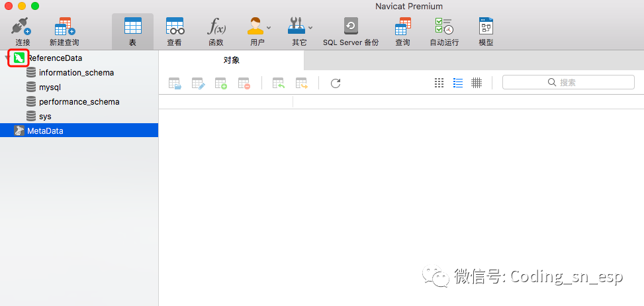
Task: Expand the Others (其它) dropdown arrow
Action: [x=310, y=28]
